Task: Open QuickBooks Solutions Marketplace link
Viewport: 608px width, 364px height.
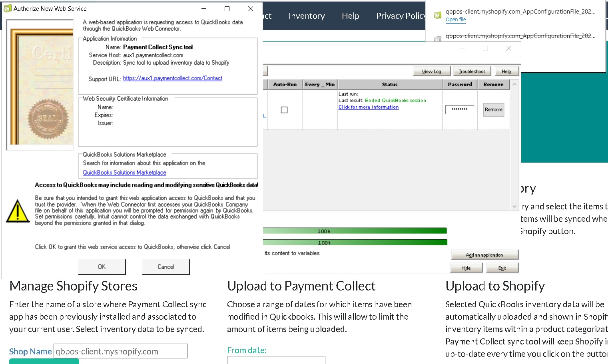Action: pos(124,173)
